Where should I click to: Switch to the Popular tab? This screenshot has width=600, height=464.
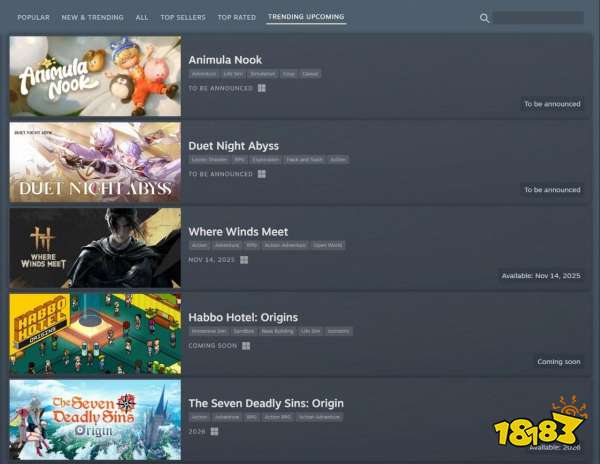(33, 17)
